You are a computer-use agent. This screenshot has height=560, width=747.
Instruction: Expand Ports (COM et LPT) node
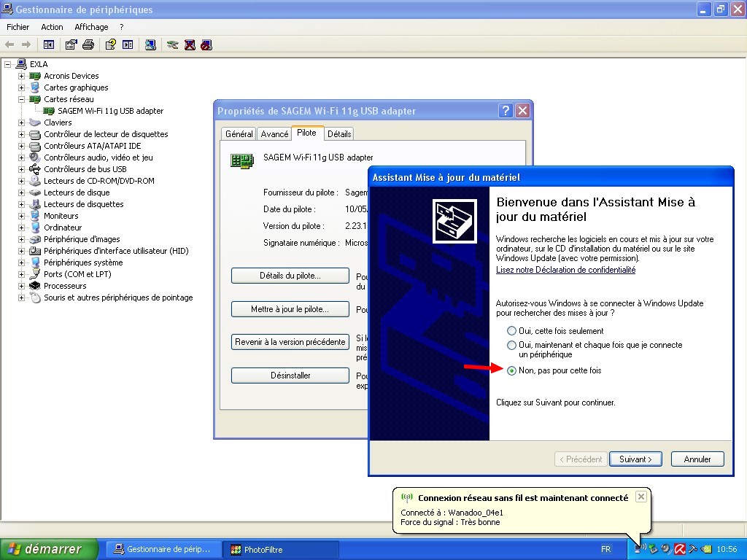point(21,274)
